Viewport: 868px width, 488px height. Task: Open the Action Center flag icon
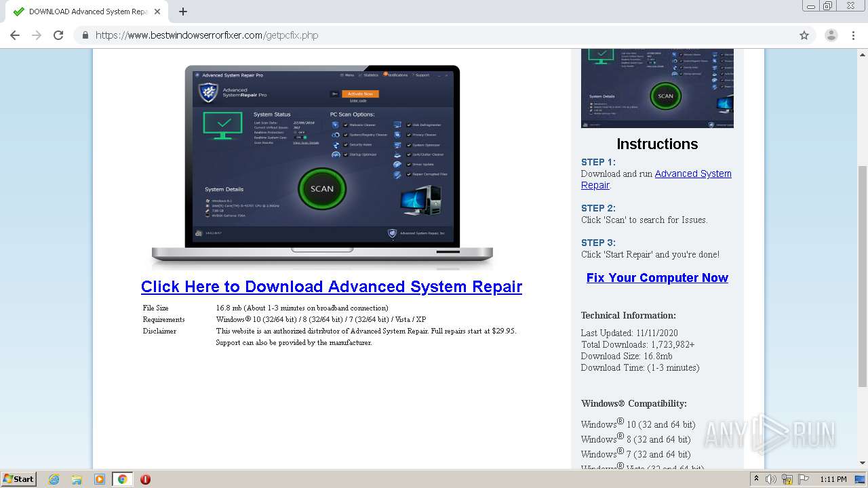802,479
